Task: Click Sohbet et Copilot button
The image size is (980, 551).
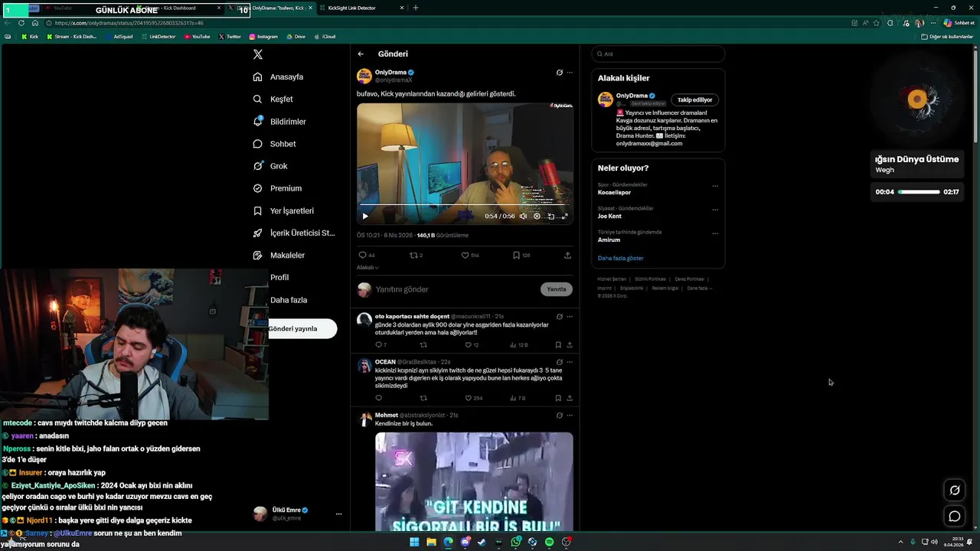Action: click(x=959, y=23)
